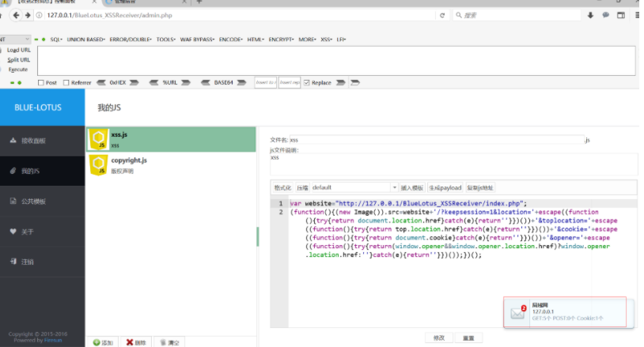Expand the ENCODE dropdown
The image size is (644, 347).
pos(231,40)
